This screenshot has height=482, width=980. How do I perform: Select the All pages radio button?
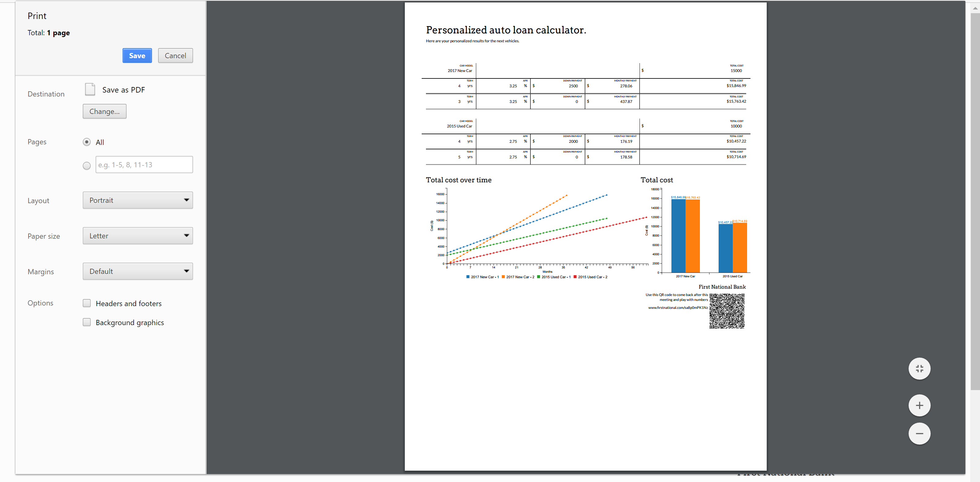[x=87, y=142]
